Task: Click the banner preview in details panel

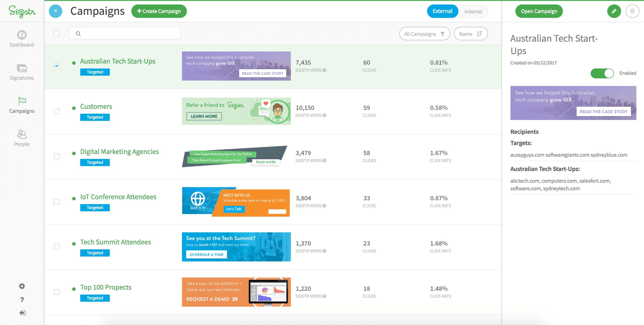Action: tap(573, 103)
